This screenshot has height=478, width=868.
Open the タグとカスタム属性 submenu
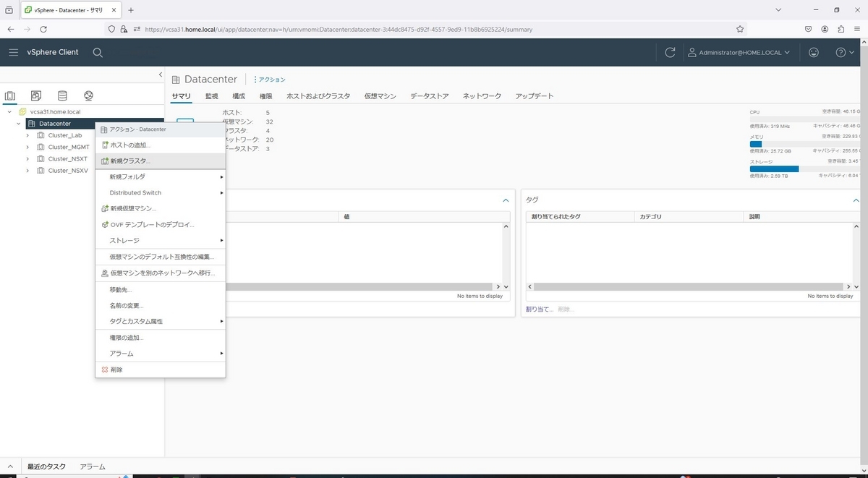point(161,321)
